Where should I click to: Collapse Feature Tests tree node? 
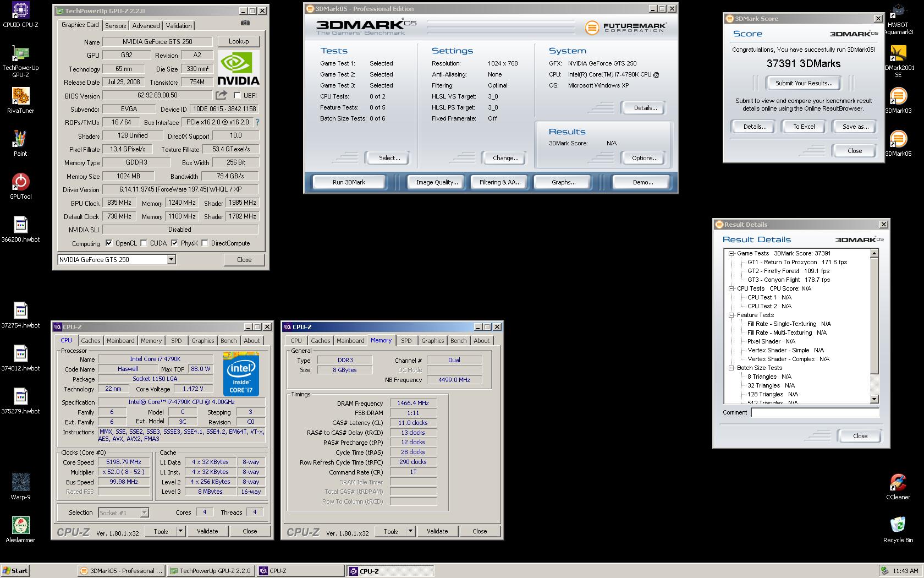click(731, 315)
